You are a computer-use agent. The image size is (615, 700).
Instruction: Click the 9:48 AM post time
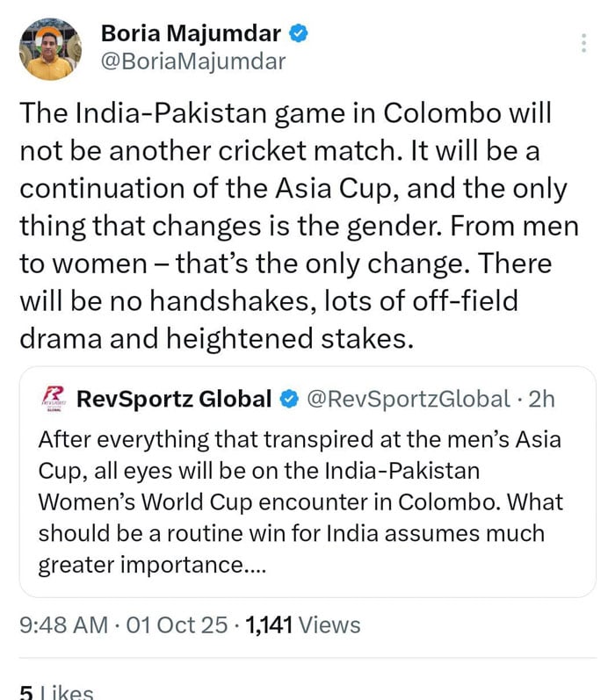tap(63, 625)
